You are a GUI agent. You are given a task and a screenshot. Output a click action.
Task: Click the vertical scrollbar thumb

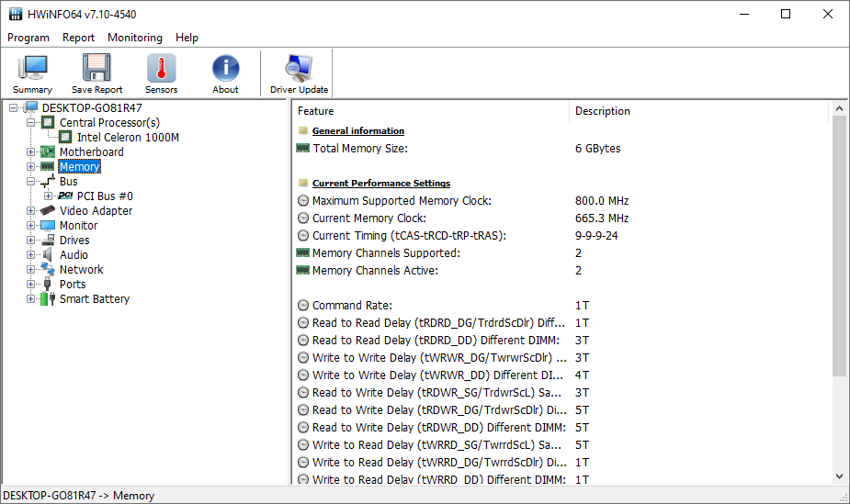click(839, 245)
